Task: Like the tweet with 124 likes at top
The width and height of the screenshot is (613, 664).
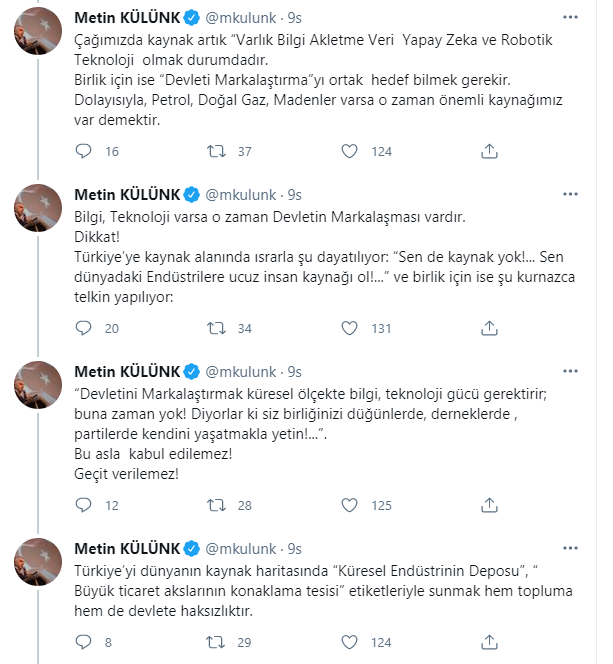Action: (349, 152)
